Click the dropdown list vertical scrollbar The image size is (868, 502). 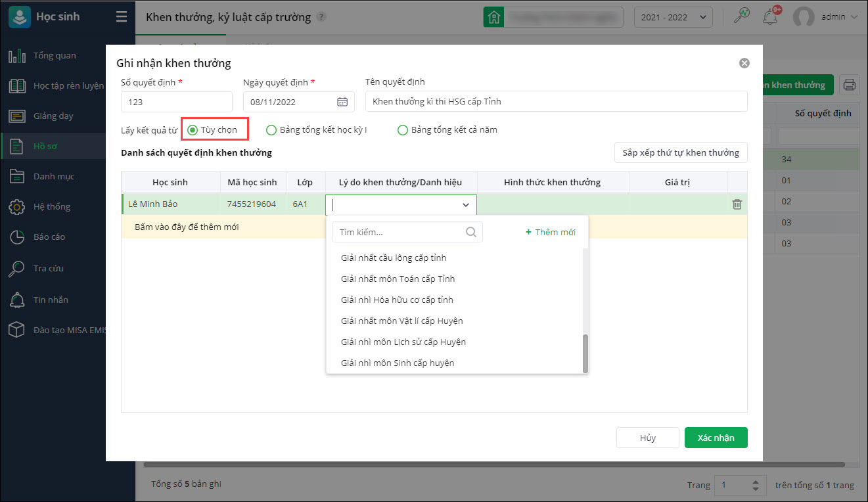click(x=585, y=352)
